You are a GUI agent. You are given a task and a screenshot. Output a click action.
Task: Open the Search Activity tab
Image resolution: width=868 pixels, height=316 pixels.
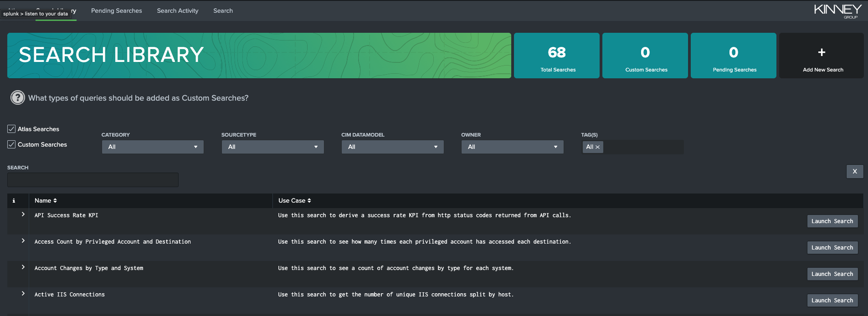tap(178, 10)
